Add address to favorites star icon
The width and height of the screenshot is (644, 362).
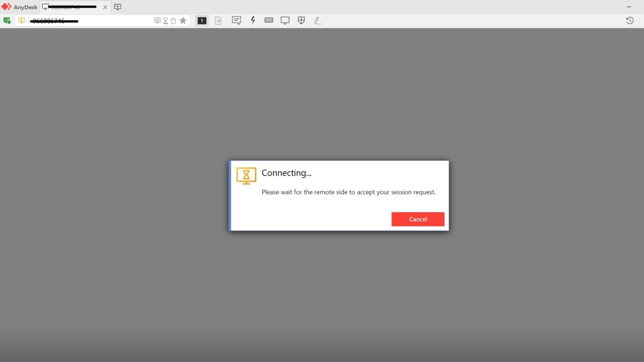[x=183, y=21]
